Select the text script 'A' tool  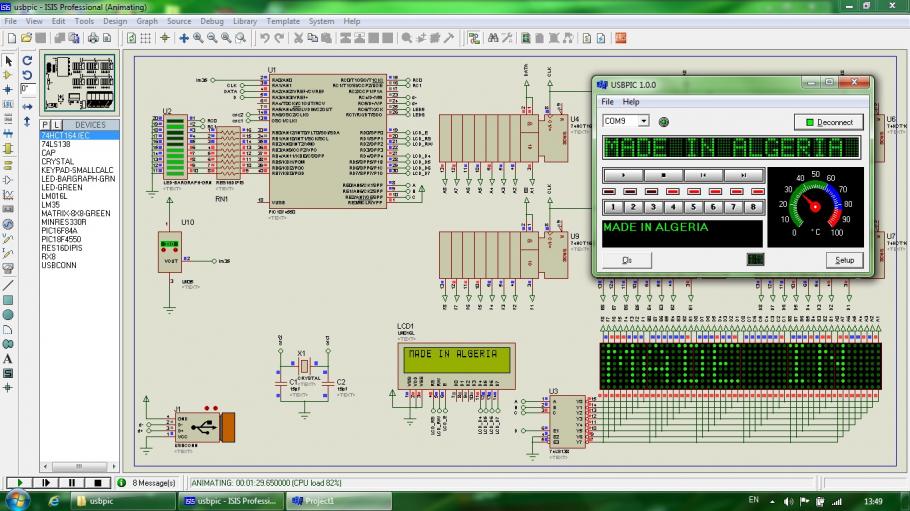pos(9,358)
